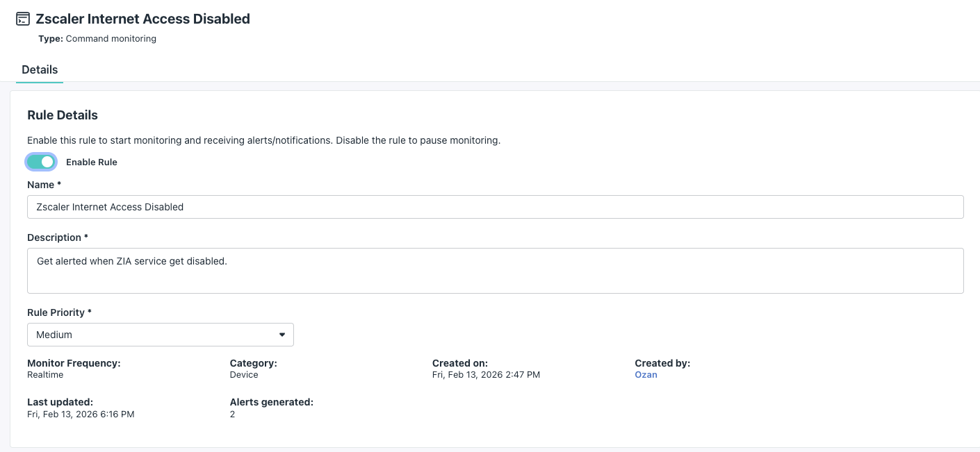Click the Realtime monitor frequency value
980x452 pixels.
45,375
